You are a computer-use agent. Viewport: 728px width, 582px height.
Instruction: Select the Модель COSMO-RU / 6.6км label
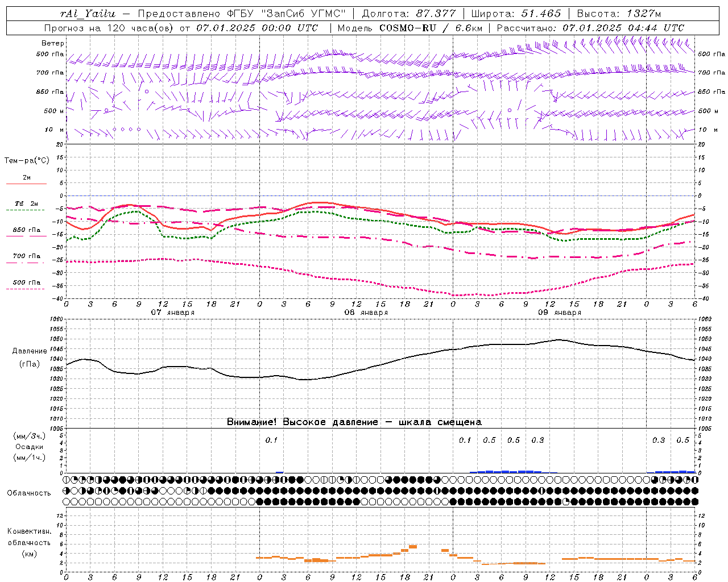point(409,28)
